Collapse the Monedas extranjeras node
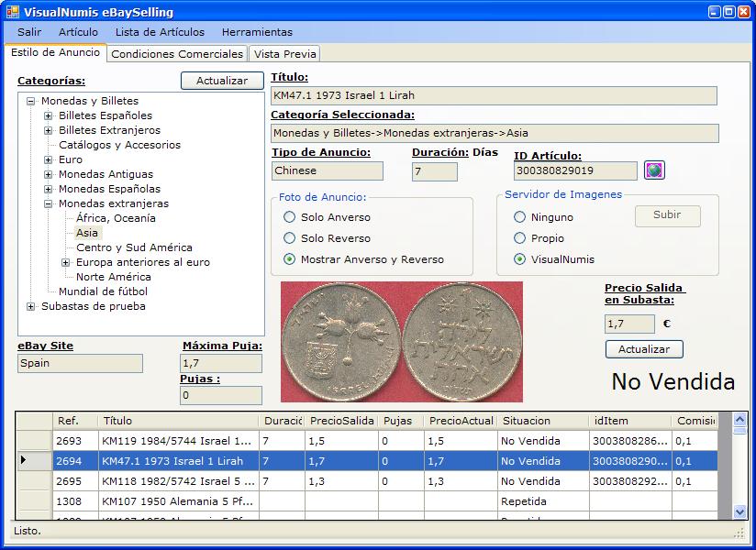The height and width of the screenshot is (550, 756). click(49, 203)
